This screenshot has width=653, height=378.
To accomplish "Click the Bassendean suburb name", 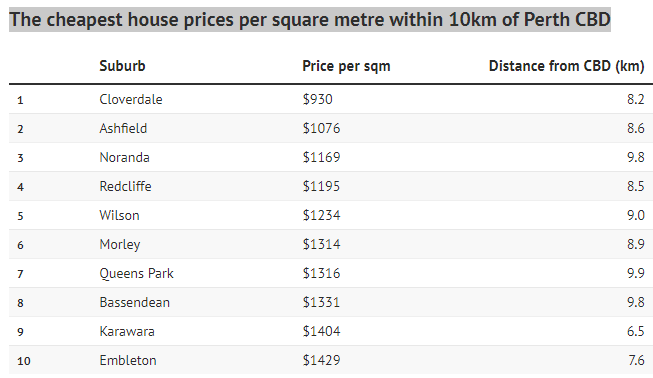I will (135, 302).
